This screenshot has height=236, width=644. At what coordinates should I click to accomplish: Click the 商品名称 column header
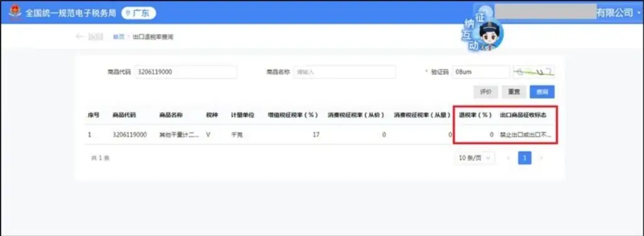tap(171, 115)
